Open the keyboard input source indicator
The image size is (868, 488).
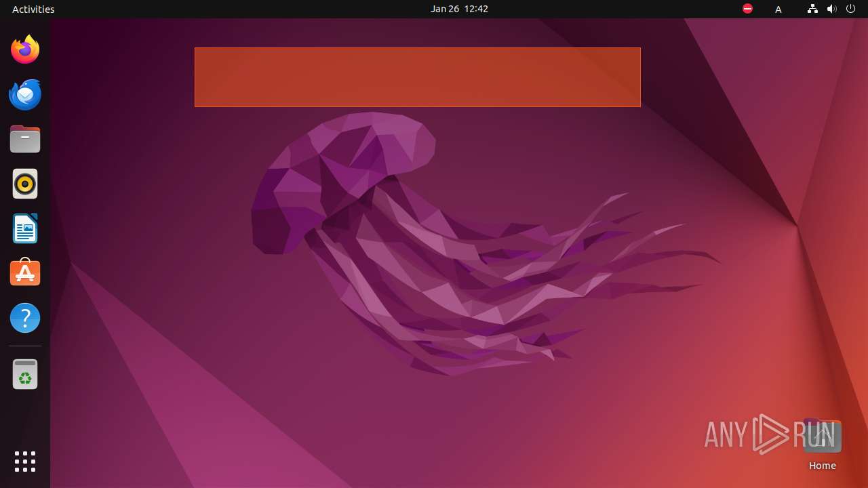[x=778, y=9]
